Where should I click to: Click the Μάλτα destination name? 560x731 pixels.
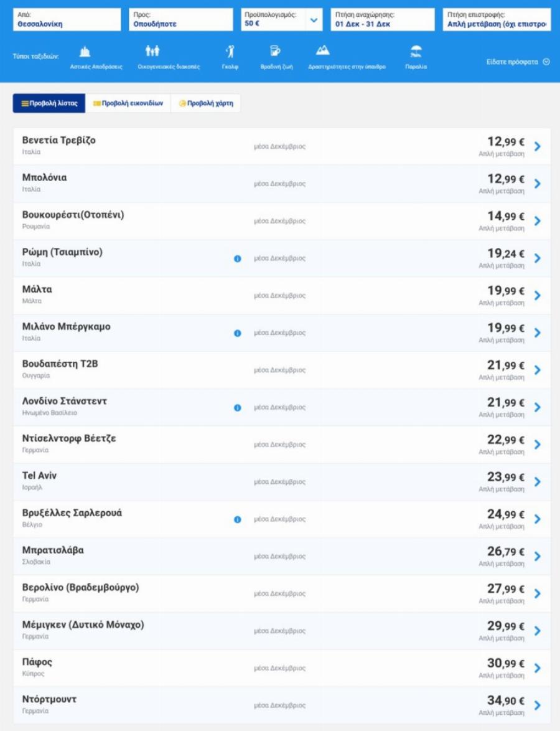point(37,290)
